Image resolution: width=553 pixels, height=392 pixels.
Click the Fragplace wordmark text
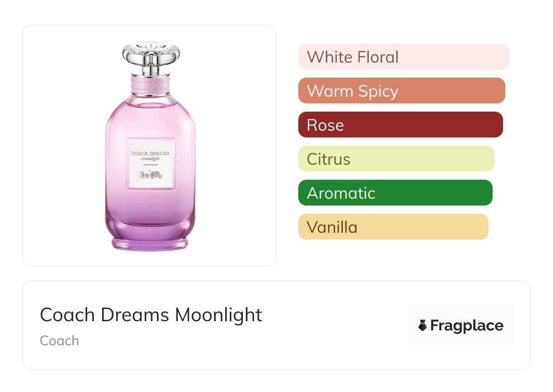point(467,326)
